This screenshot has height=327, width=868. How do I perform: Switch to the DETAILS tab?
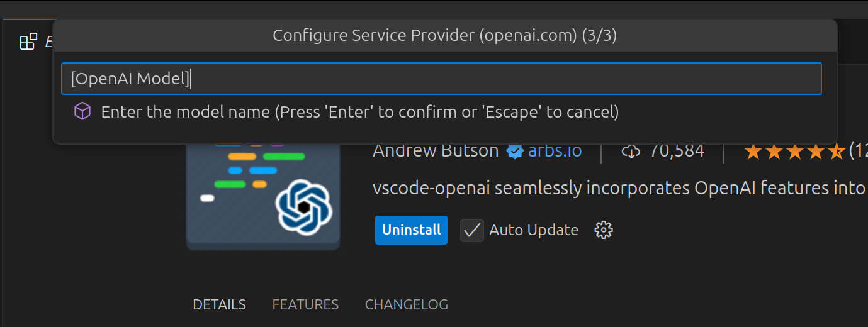point(219,305)
